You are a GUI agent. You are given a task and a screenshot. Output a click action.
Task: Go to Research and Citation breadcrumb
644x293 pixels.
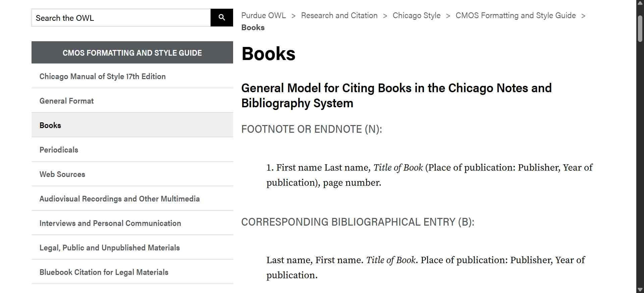pos(339,15)
